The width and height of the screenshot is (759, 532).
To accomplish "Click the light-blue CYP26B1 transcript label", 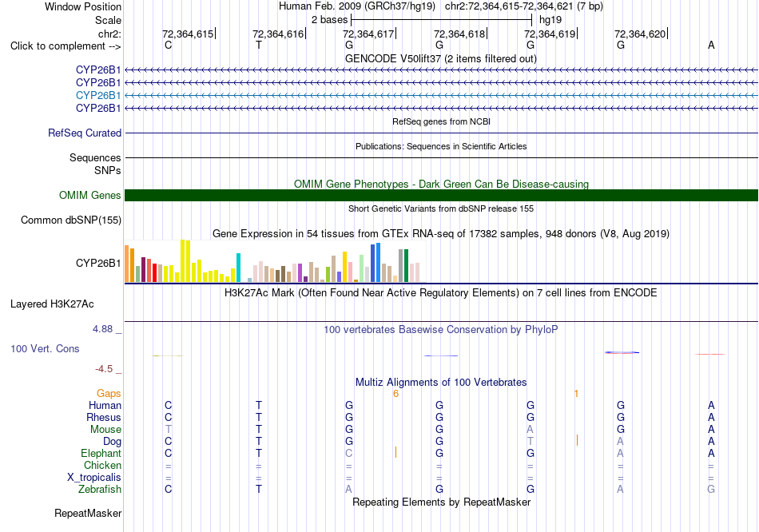I will click(x=98, y=95).
